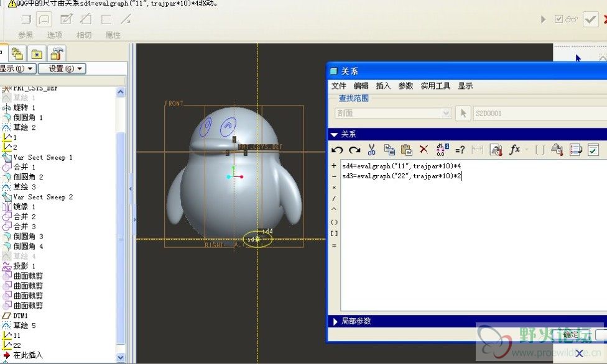Click the square brackets icon in the relations toolbar
This screenshot has height=364, width=607.
[540, 150]
